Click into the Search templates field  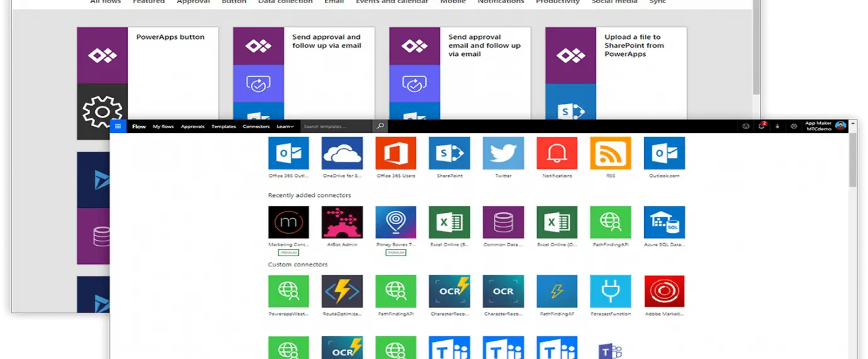pyautogui.click(x=336, y=127)
